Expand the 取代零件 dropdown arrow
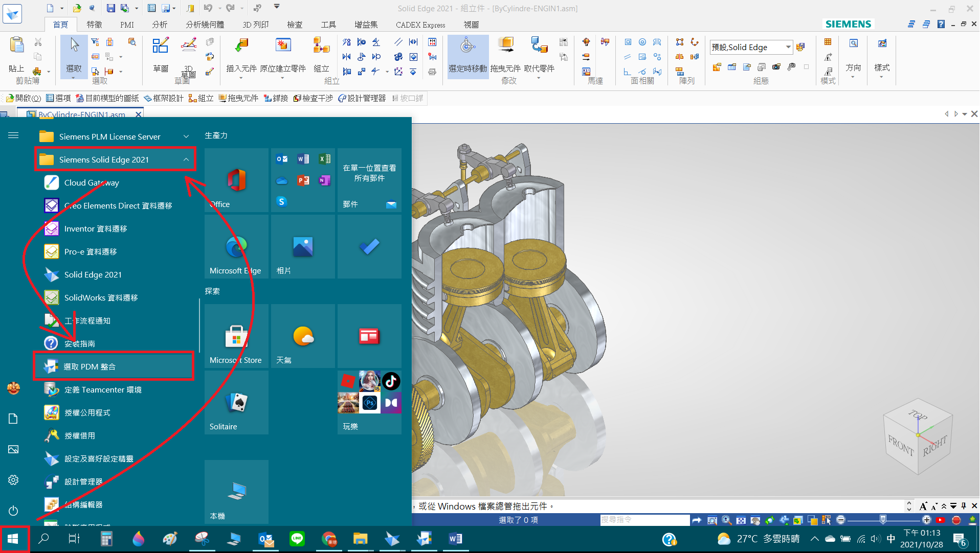The width and height of the screenshot is (980, 553). tap(539, 78)
